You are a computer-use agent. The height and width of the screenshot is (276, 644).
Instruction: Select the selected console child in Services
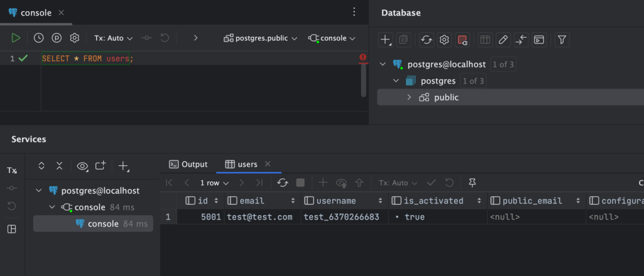click(93, 224)
